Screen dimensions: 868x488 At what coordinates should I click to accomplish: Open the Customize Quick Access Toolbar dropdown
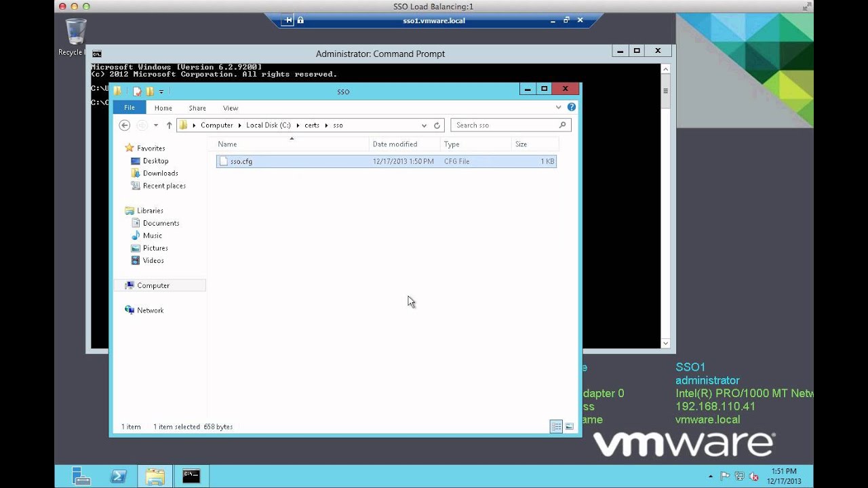161,91
